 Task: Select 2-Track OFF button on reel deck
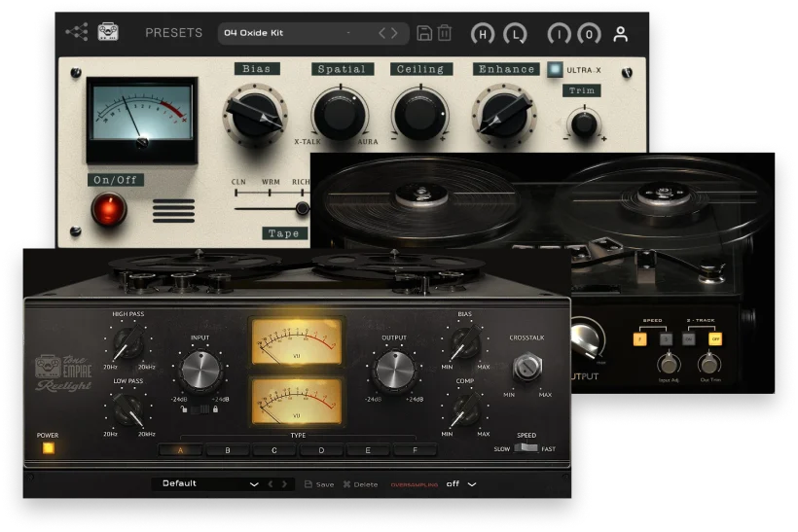pos(715,338)
